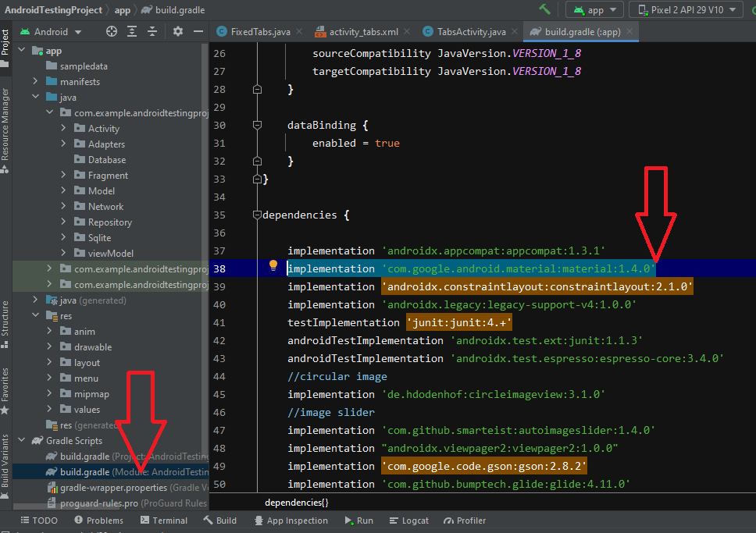
Task: Switch to the TabsActivity.java tab
Action: point(471,32)
